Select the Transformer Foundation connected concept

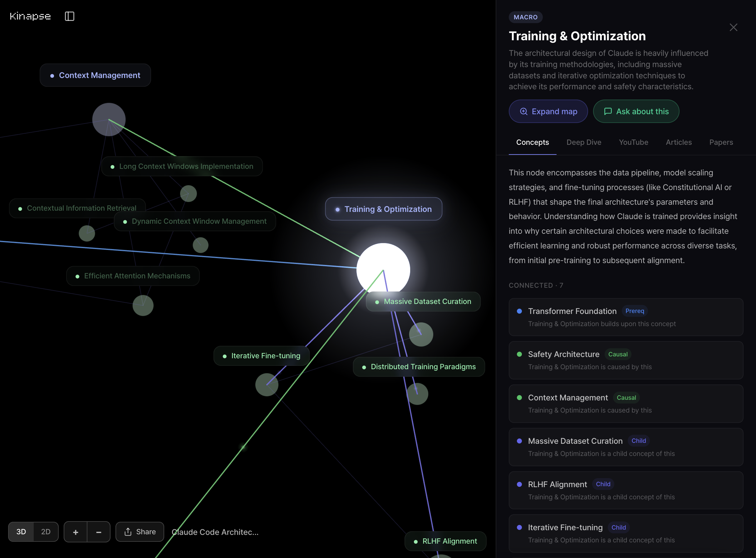(x=626, y=317)
